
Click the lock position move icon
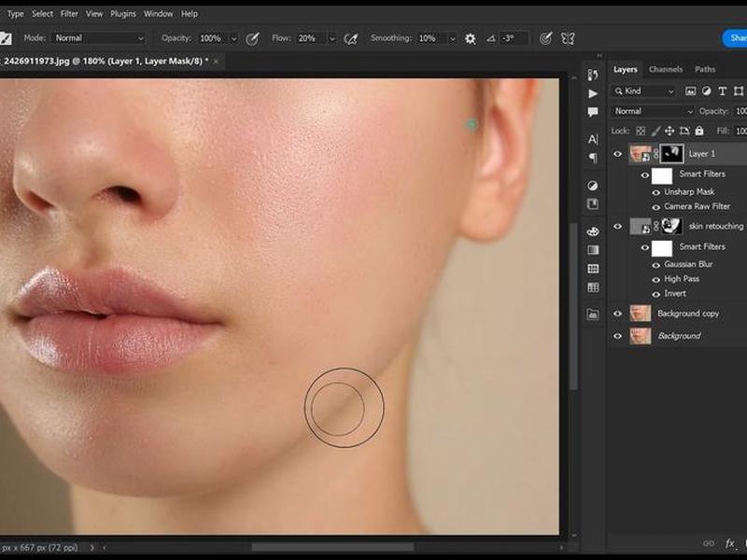[x=669, y=131]
